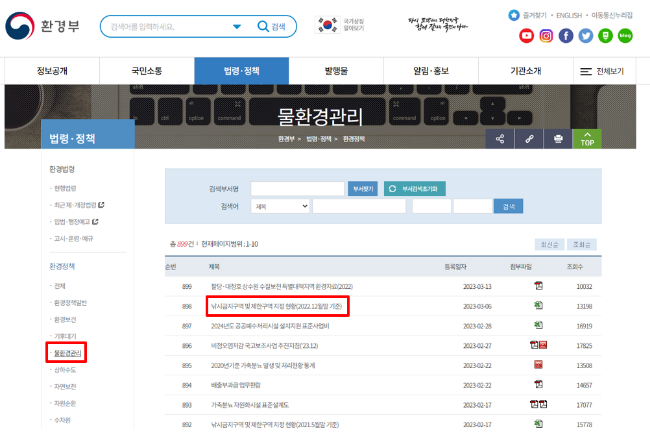This screenshot has width=650, height=444.
Task: Click the keyword input next to 제목 dropdown
Action: pos(359,206)
